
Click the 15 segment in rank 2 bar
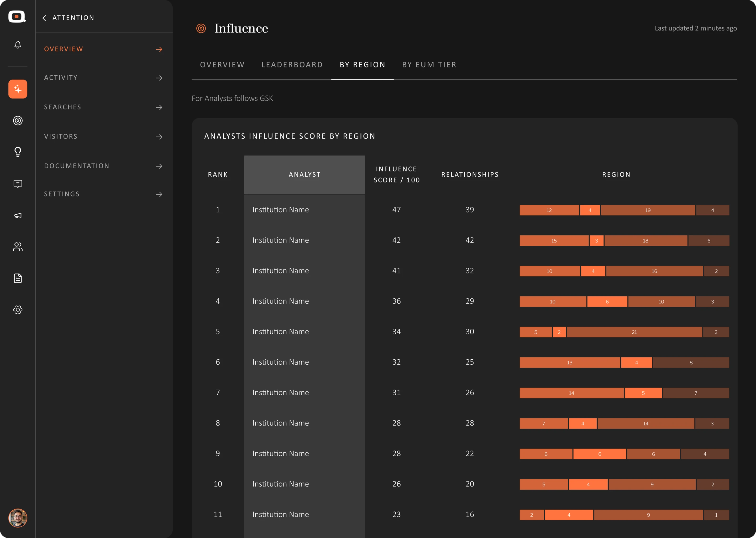tap(554, 241)
